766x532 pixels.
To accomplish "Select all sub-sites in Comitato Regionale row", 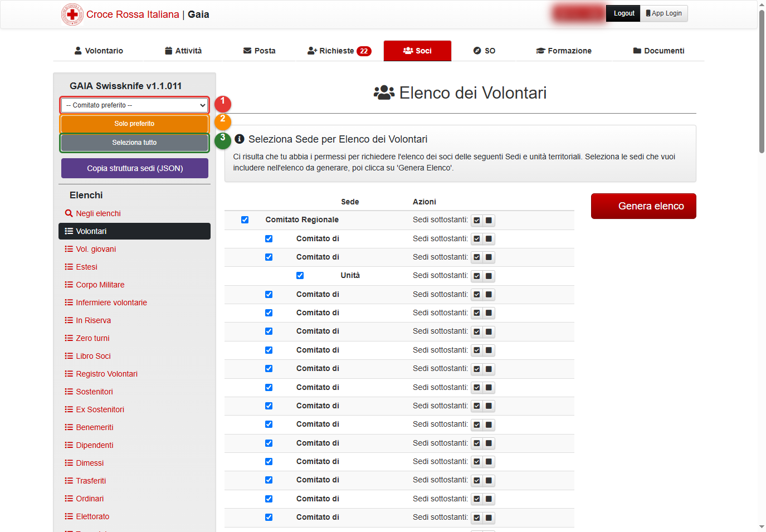I will coord(477,221).
